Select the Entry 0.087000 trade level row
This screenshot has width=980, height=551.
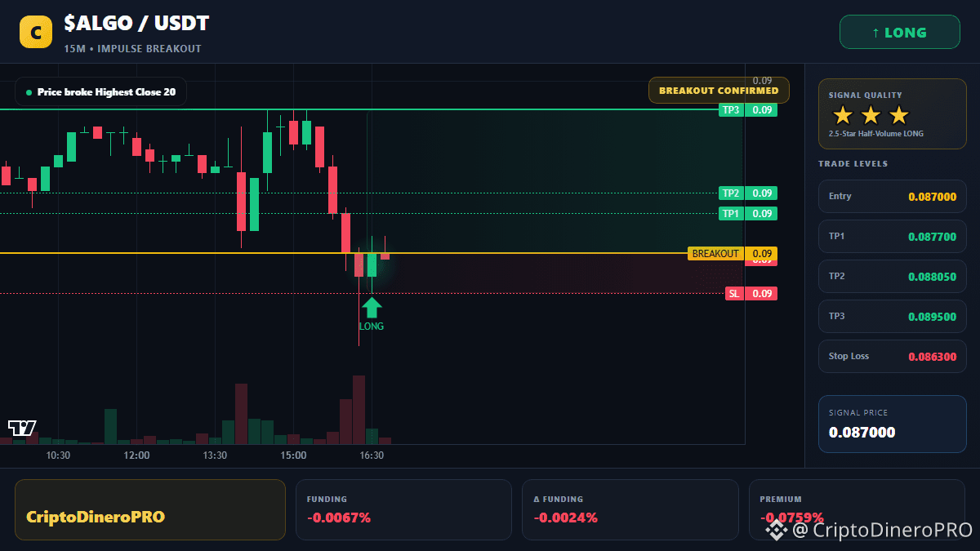point(892,197)
